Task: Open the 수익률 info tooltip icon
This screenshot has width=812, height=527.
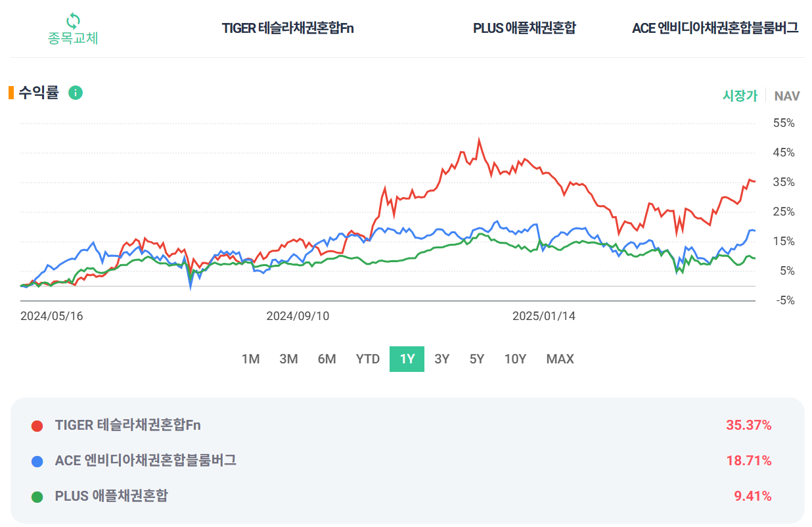Action: [76, 93]
